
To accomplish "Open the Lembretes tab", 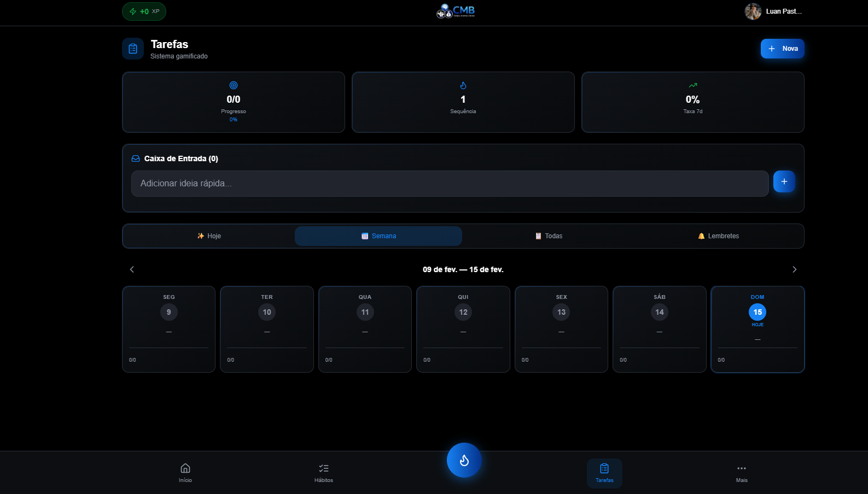I will point(718,236).
